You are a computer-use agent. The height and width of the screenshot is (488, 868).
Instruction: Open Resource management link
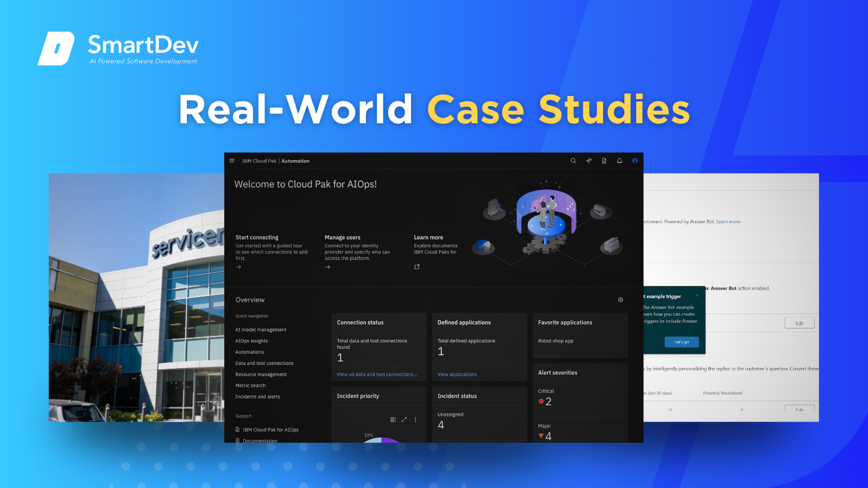[261, 374]
